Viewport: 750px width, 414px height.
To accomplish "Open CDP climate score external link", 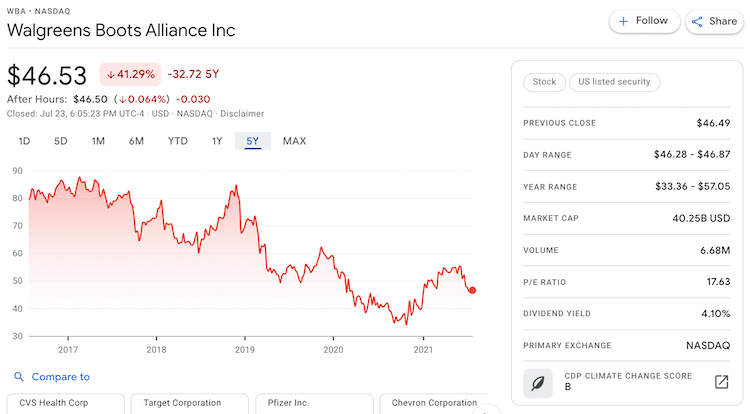I will pyautogui.click(x=720, y=381).
